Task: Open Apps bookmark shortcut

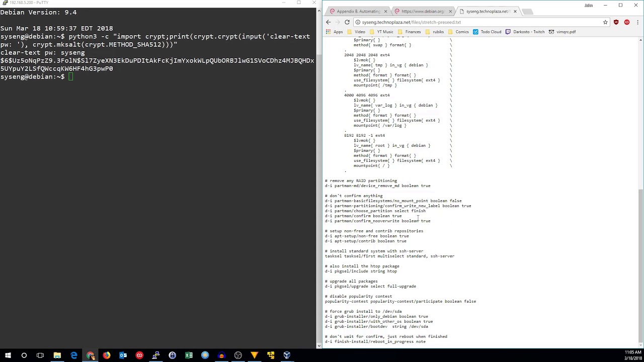Action: click(335, 32)
